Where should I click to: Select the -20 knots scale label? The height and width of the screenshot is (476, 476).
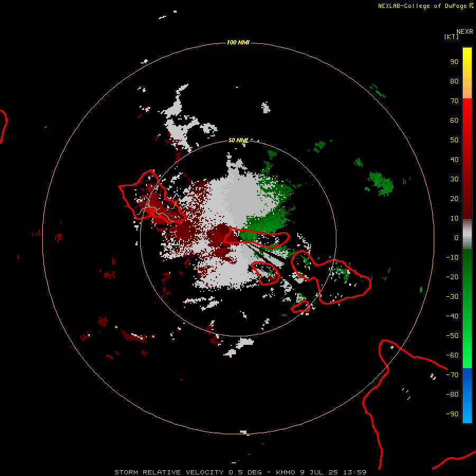pyautogui.click(x=452, y=277)
